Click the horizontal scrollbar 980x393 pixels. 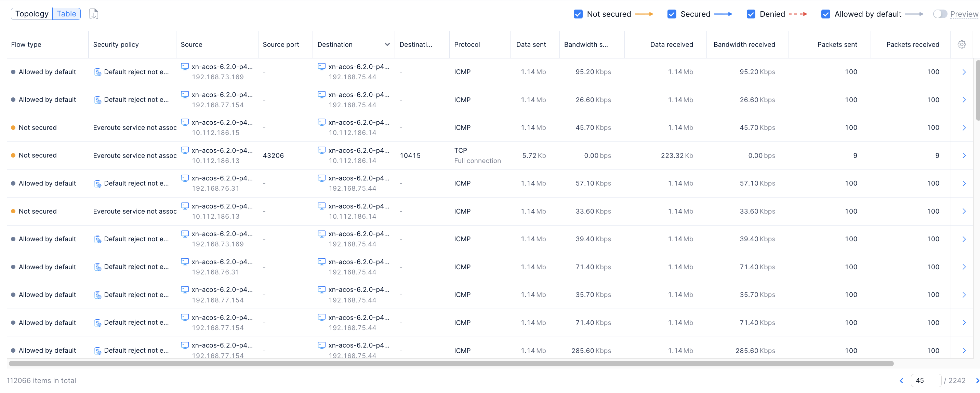click(x=451, y=363)
